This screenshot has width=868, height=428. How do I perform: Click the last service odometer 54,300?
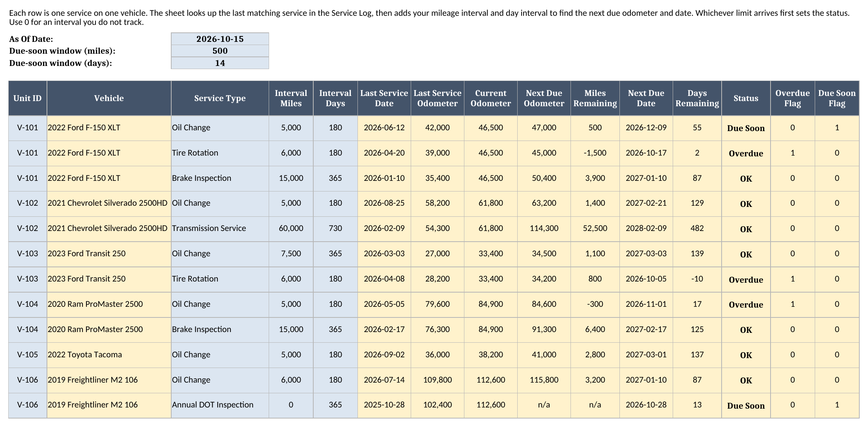coord(438,229)
